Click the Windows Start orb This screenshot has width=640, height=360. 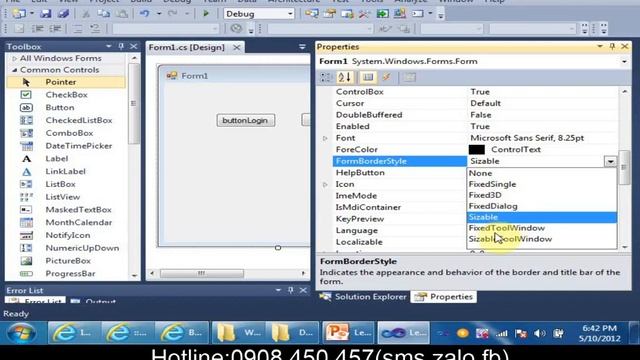click(21, 333)
